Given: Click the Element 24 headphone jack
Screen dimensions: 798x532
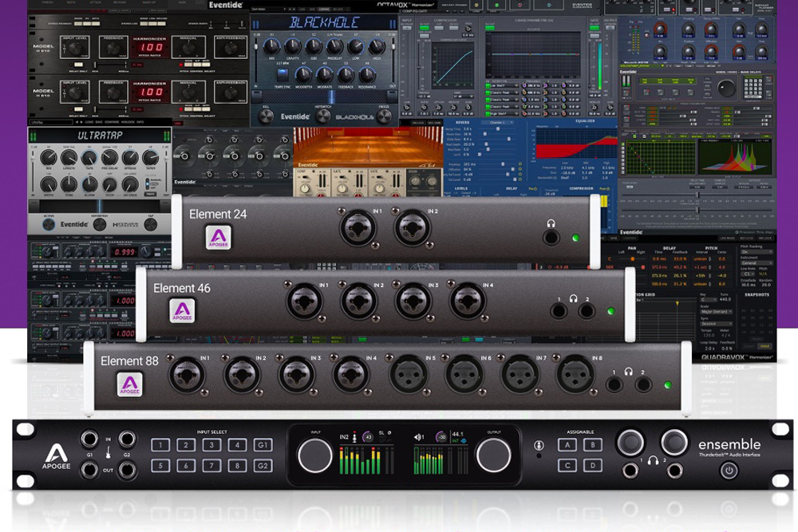Looking at the screenshot, I should click(x=551, y=237).
